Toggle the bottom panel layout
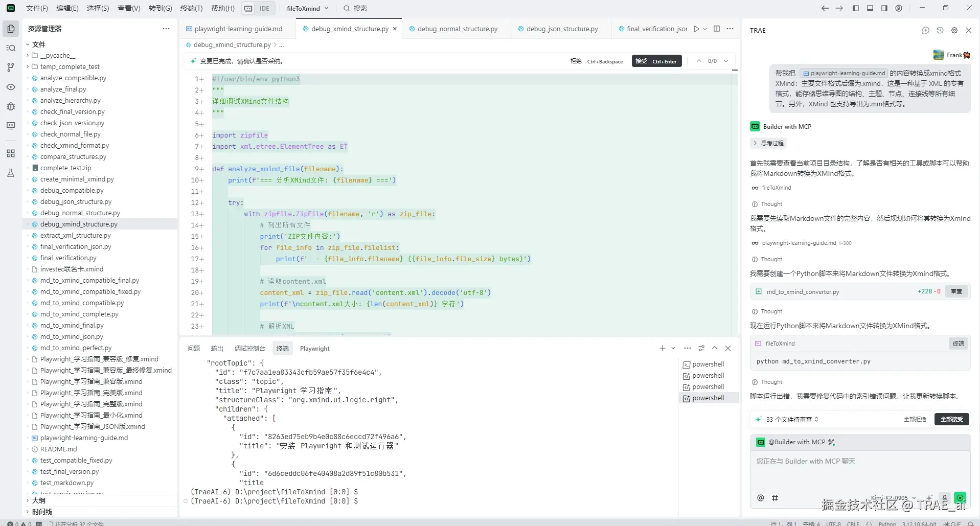Viewport: 980px width, 526px height. pos(870,8)
